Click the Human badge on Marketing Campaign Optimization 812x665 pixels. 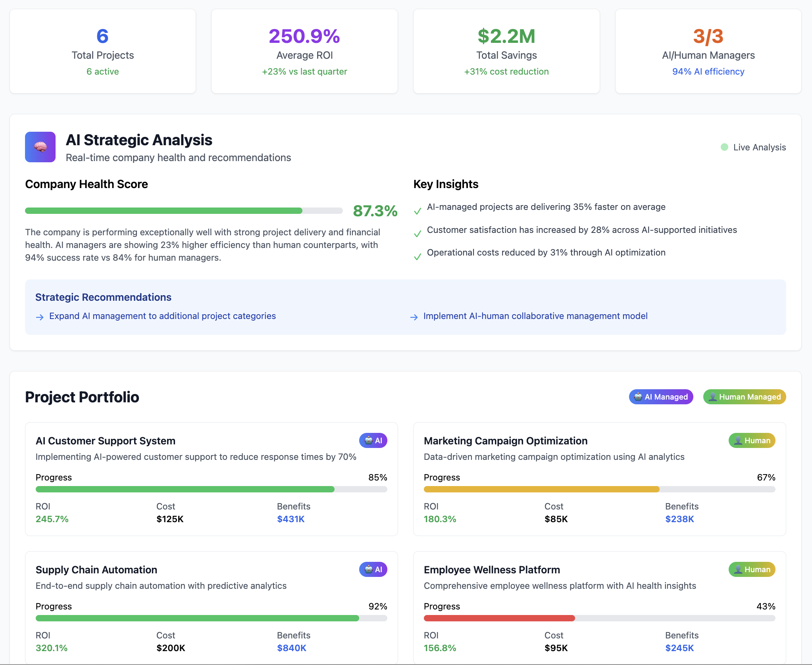pyautogui.click(x=751, y=440)
